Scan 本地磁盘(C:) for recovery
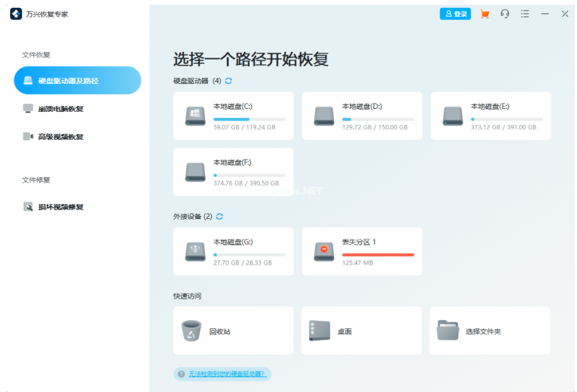The image size is (577, 392). pos(233,115)
